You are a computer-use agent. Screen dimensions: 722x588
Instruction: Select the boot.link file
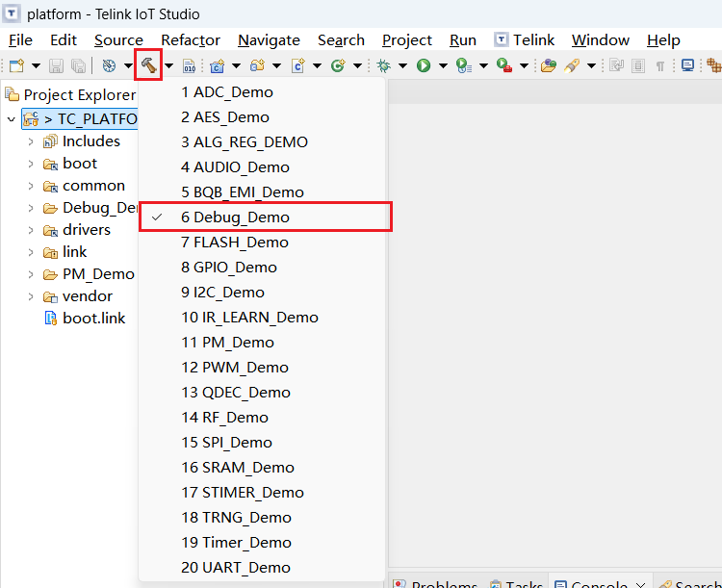(94, 319)
